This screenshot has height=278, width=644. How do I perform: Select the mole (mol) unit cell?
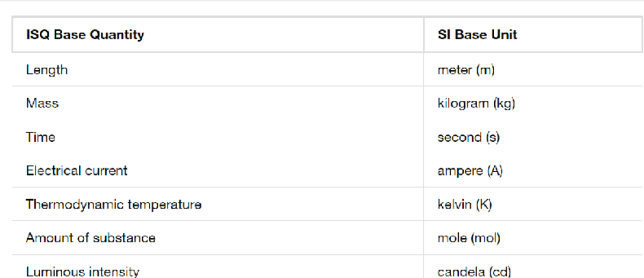click(469, 238)
